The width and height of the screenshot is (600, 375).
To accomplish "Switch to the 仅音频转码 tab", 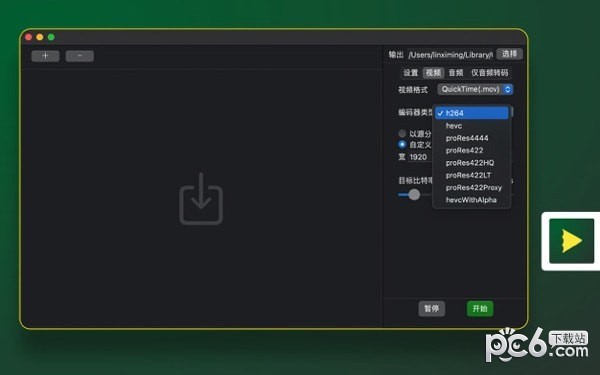I will tap(489, 73).
